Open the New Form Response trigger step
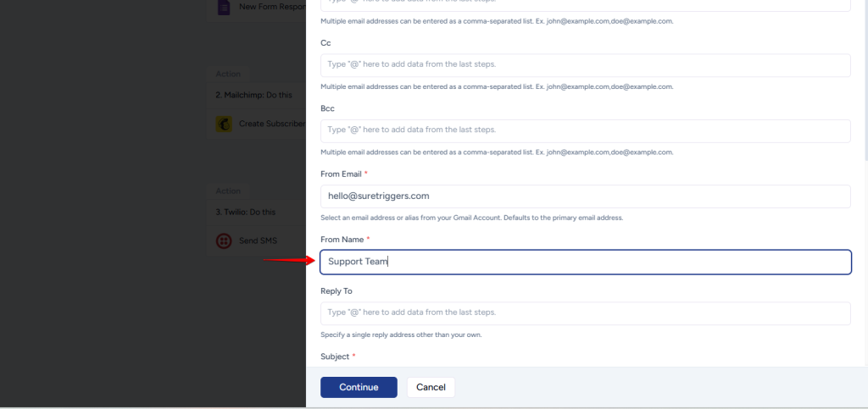Screen dimensions: 868x409 pos(271,7)
